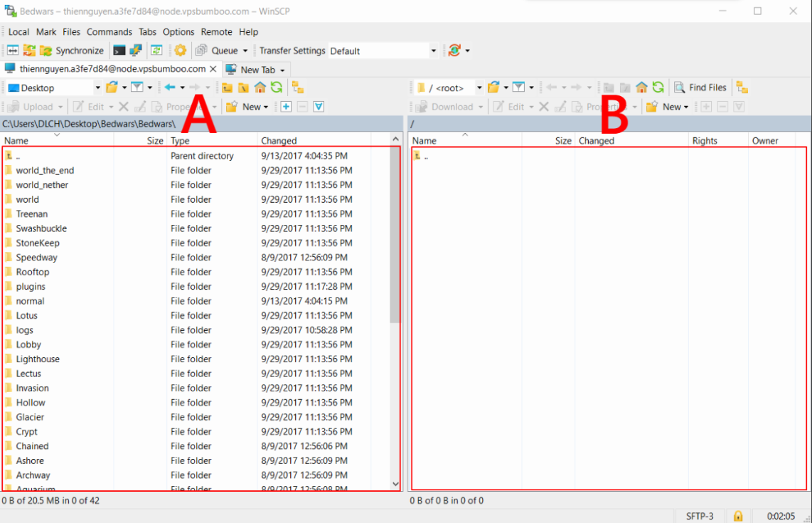The height and width of the screenshot is (523, 812).
Task: Open the Transfer Settings Default dropdown
Action: 433,51
